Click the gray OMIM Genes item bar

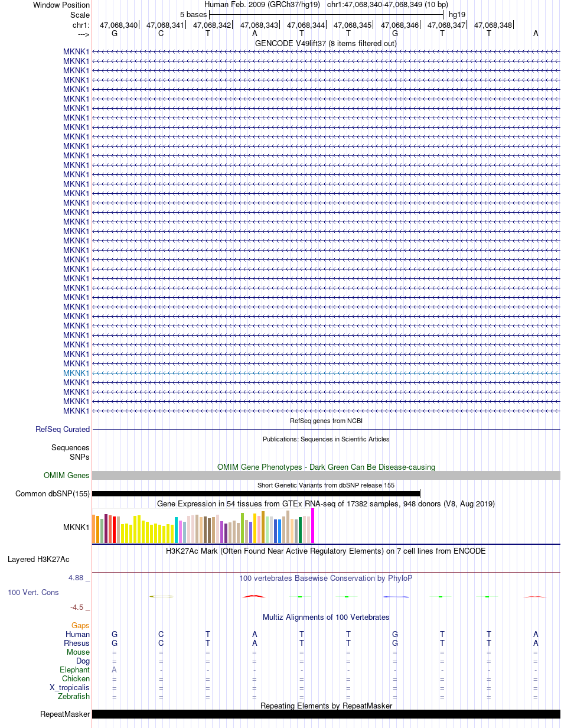pos(326,476)
